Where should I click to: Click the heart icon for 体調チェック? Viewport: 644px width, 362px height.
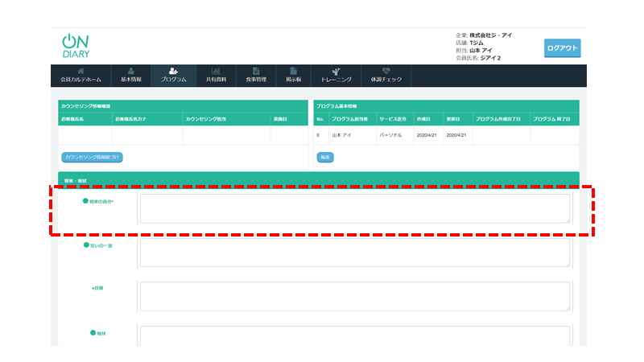[386, 71]
